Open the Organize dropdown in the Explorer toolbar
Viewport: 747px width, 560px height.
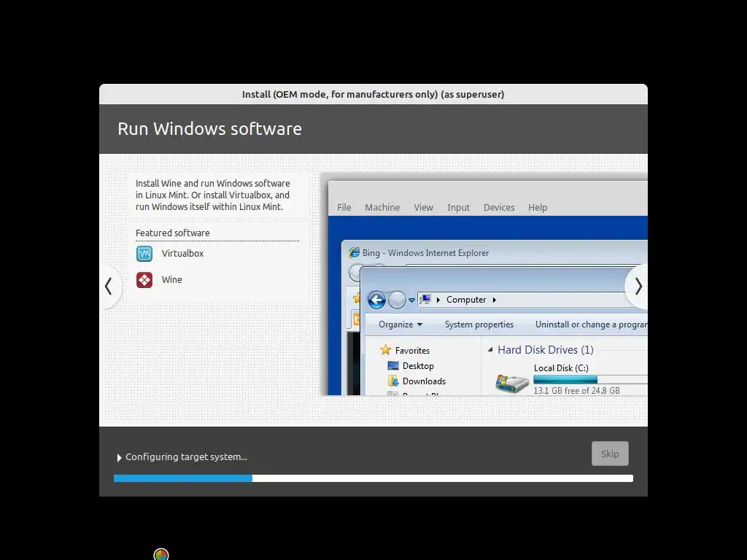(x=400, y=324)
